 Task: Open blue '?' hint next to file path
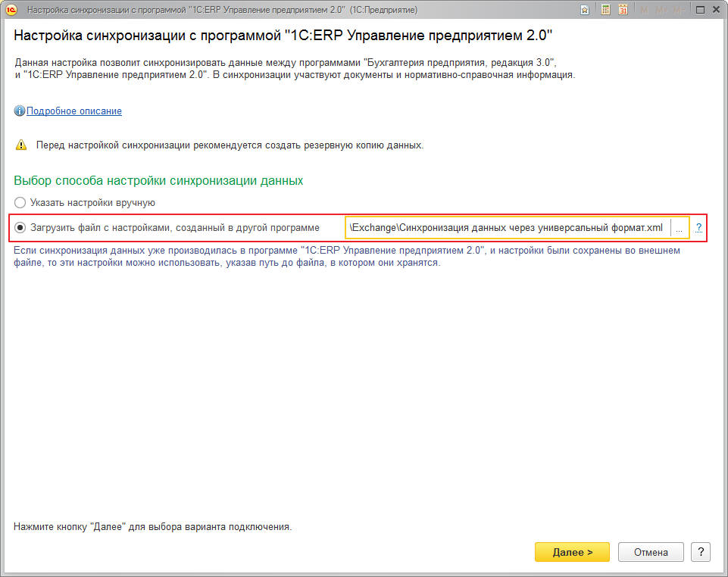pos(698,227)
